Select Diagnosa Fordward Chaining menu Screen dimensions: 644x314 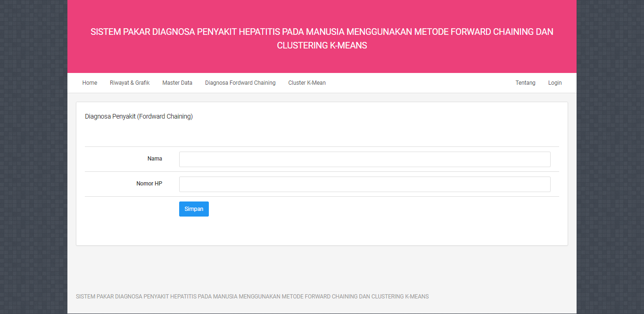pos(240,83)
